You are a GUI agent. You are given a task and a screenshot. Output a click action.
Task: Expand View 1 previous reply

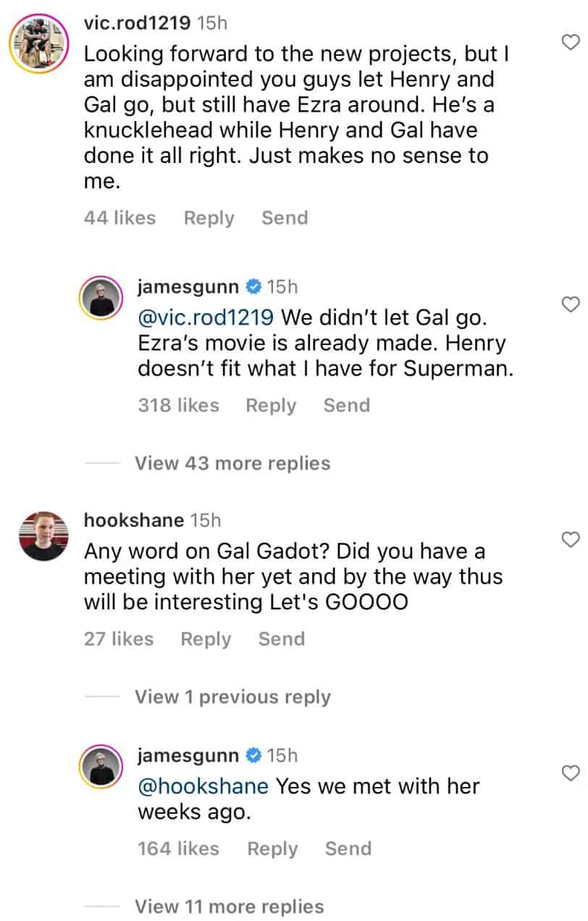(232, 696)
